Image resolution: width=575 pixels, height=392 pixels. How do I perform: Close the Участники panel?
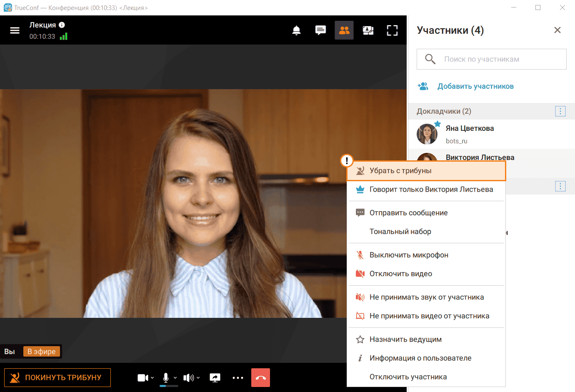click(557, 30)
